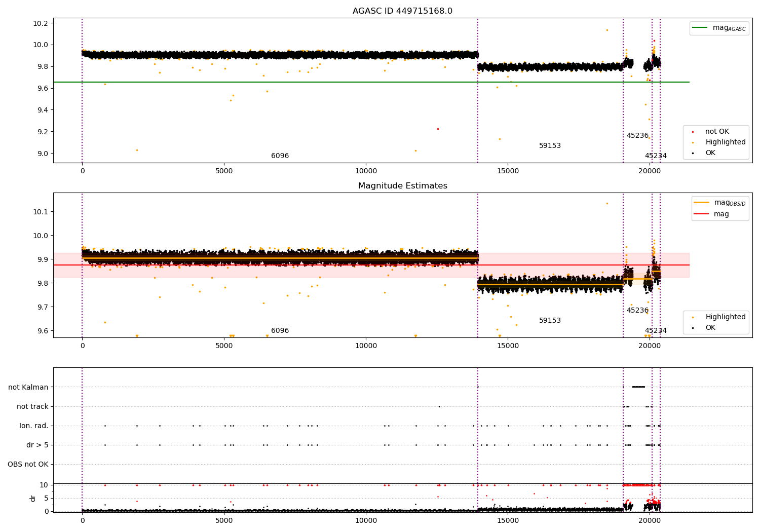Screen dimensions: 760x532
Task: Click the '20000' x-axis tick under the bottom plot
Action: 650,521
